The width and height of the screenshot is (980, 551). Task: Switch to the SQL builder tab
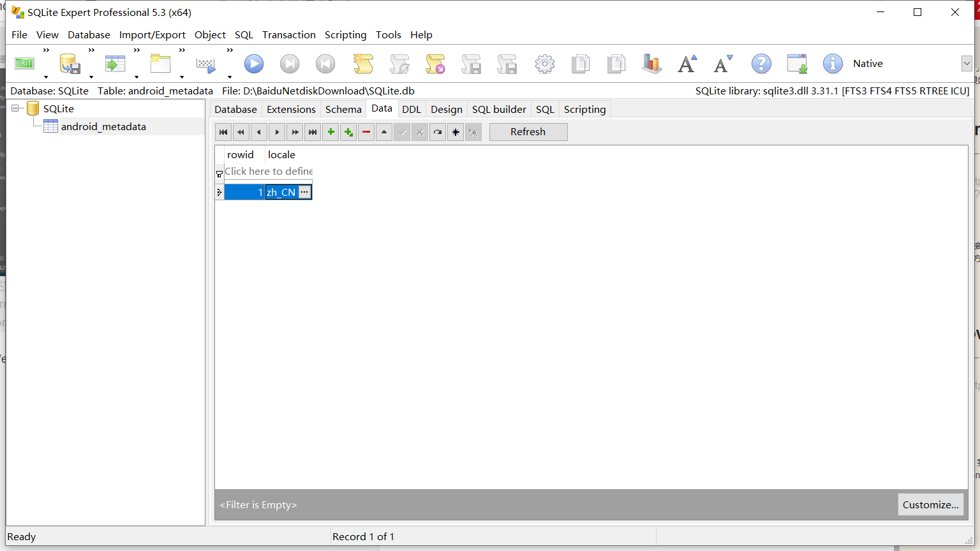tap(499, 109)
